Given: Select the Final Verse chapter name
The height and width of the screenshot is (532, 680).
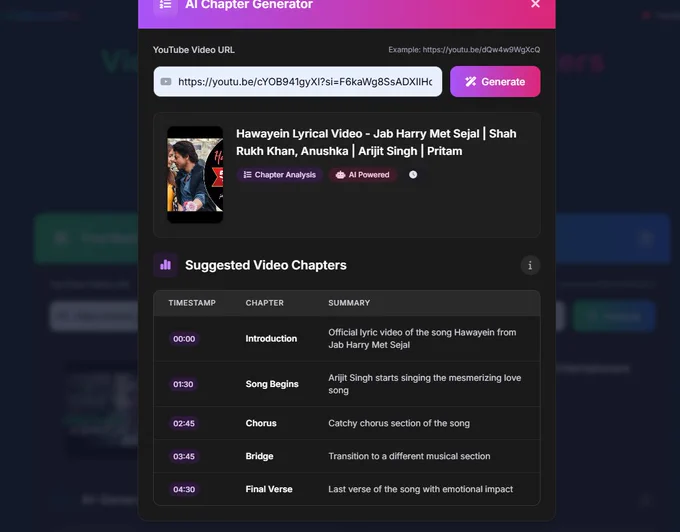Looking at the screenshot, I should coord(269,489).
